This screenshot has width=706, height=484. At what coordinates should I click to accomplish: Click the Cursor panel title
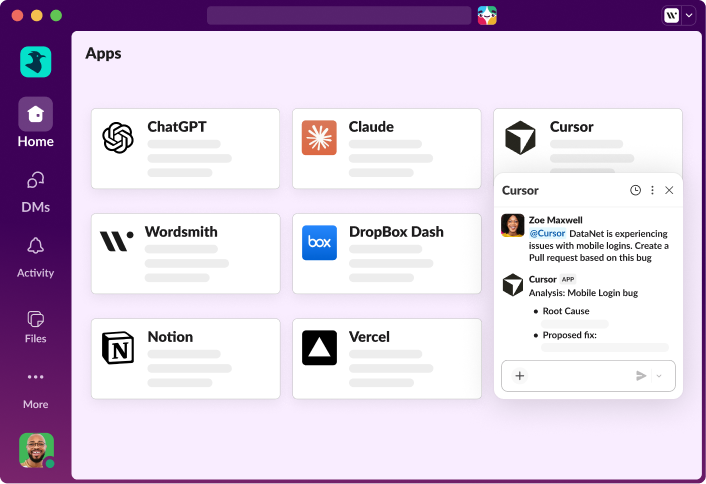pyautogui.click(x=520, y=190)
